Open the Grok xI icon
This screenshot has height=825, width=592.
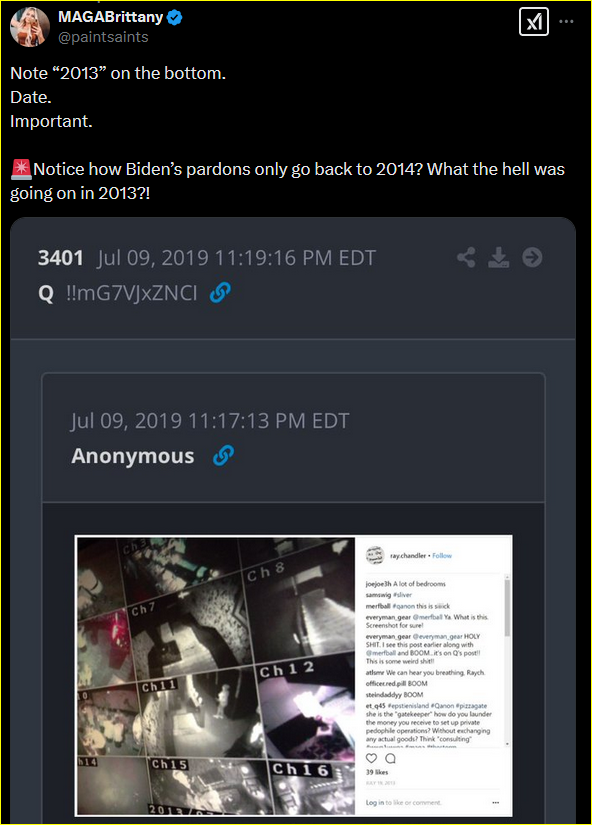pos(534,22)
